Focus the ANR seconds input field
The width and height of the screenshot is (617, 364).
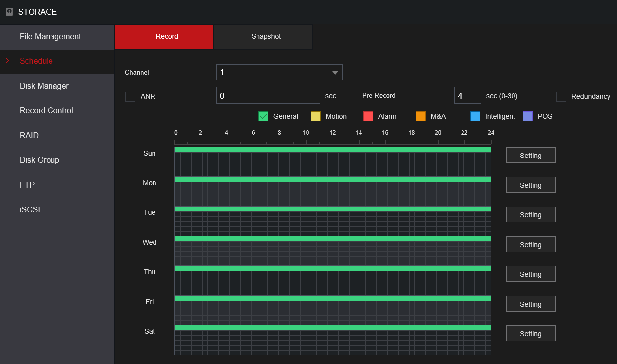[x=268, y=95]
